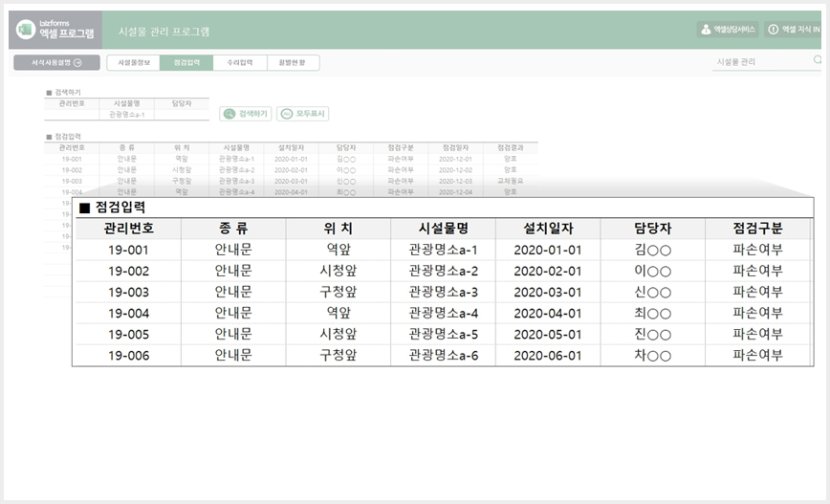
Task: Open the 월별현황 tab
Action: click(x=293, y=62)
